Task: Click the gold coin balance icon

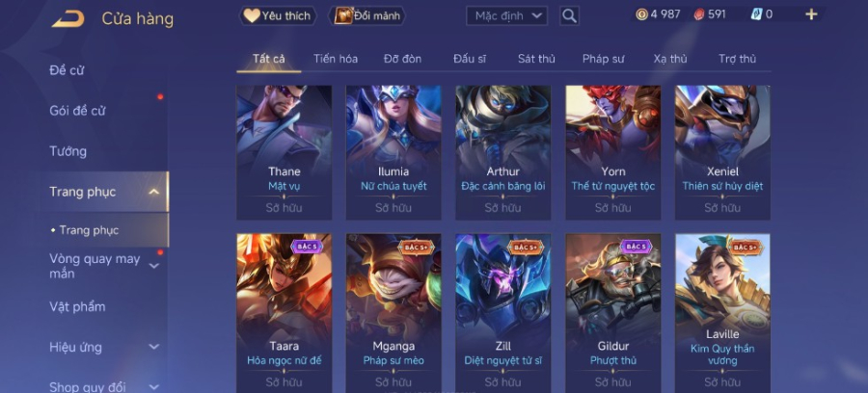Action: [x=641, y=14]
